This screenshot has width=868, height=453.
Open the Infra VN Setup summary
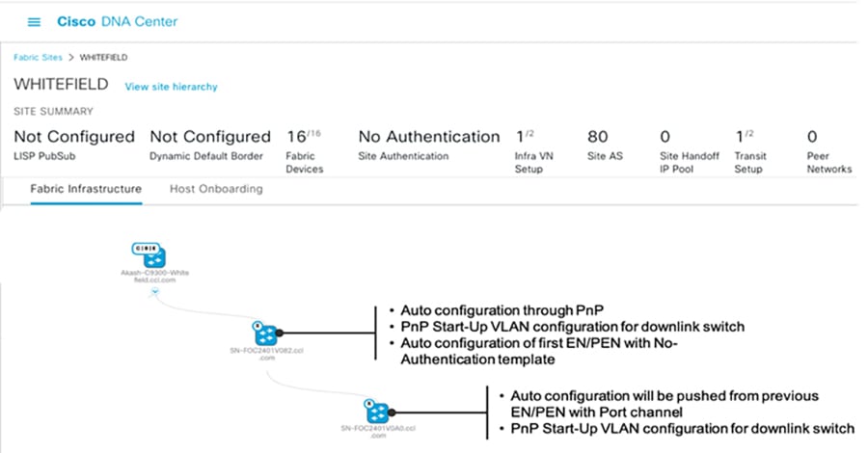click(x=533, y=151)
